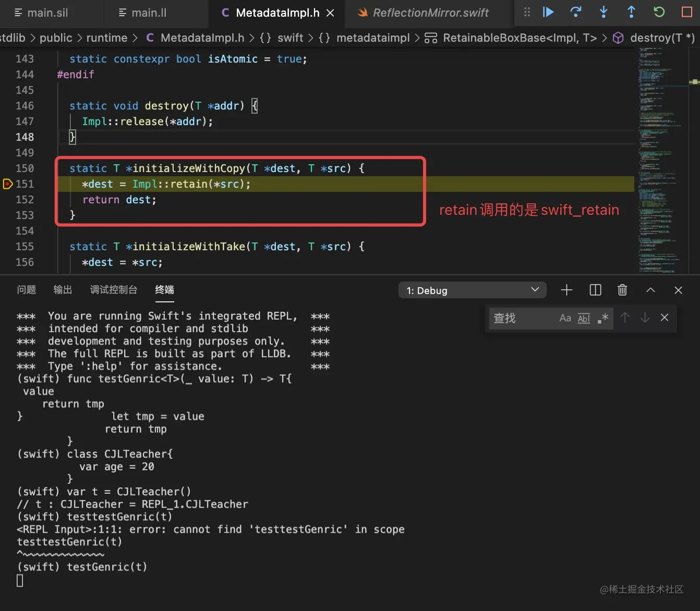The height and width of the screenshot is (611, 700).
Task: Click 'initializeWithCopy' function name in code
Action: [189, 168]
